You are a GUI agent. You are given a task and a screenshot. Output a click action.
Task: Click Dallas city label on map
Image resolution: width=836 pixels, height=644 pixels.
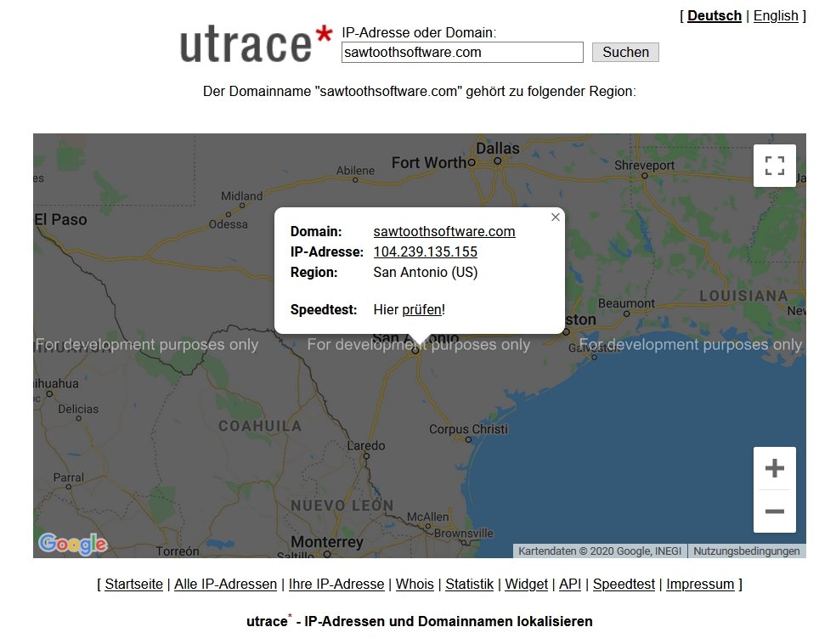(x=498, y=149)
